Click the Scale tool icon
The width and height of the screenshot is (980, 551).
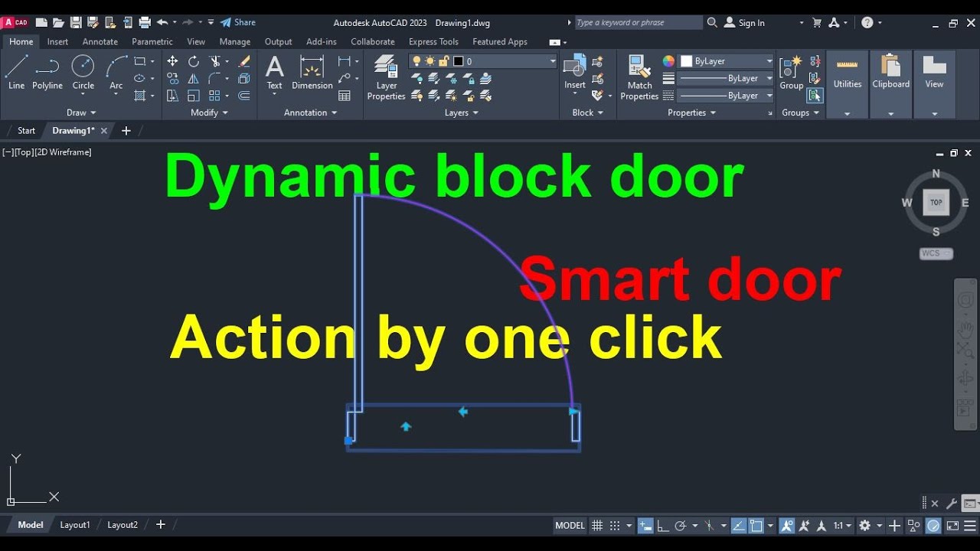click(194, 96)
